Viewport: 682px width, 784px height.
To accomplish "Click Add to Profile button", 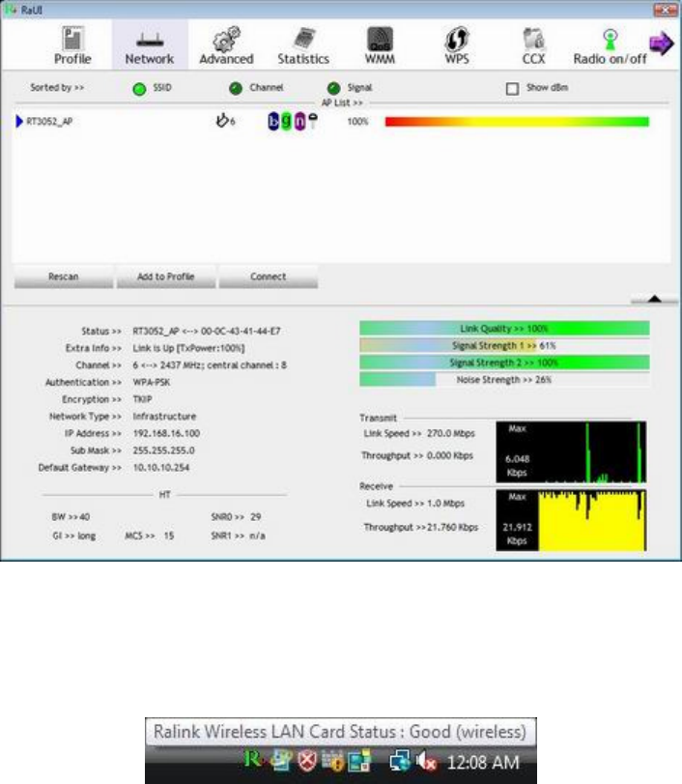I will [166, 276].
